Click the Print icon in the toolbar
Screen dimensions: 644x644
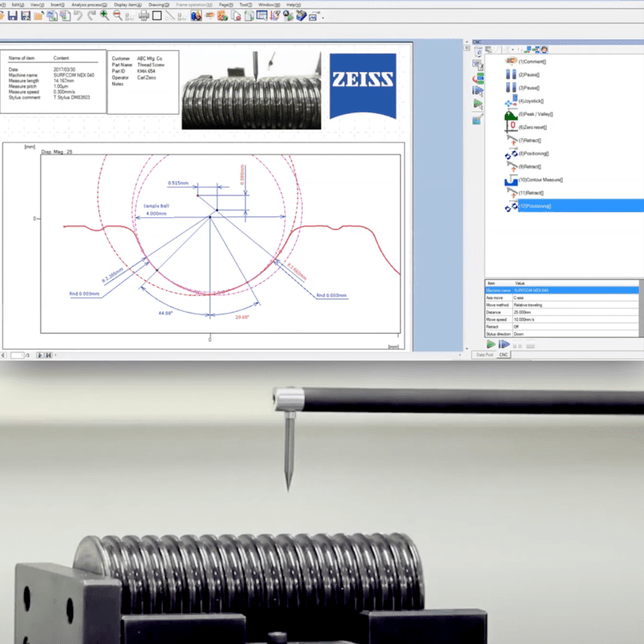tap(143, 16)
